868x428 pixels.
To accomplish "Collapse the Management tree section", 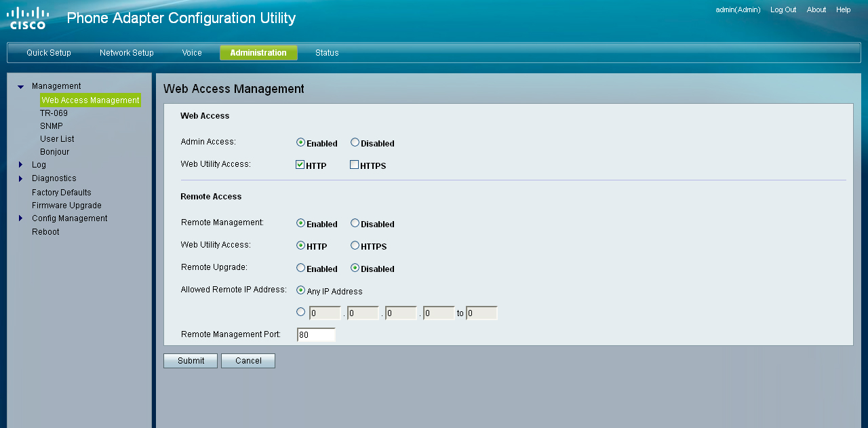I will [20, 87].
